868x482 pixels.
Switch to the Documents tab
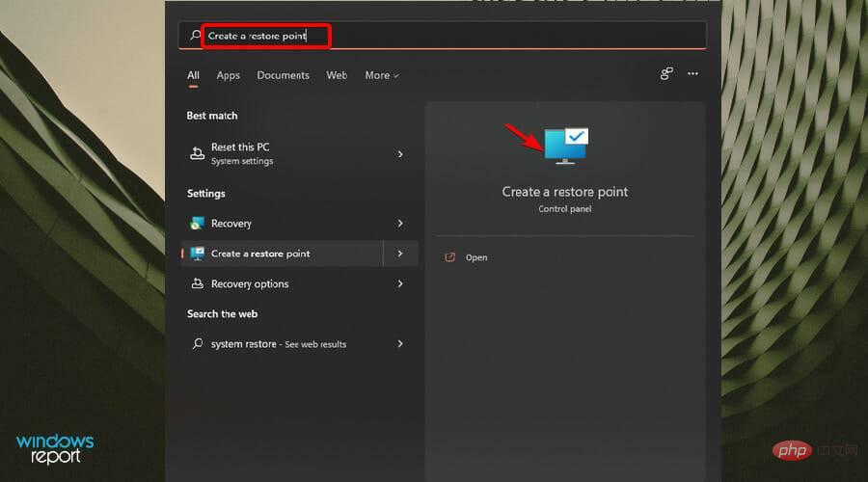pos(283,75)
